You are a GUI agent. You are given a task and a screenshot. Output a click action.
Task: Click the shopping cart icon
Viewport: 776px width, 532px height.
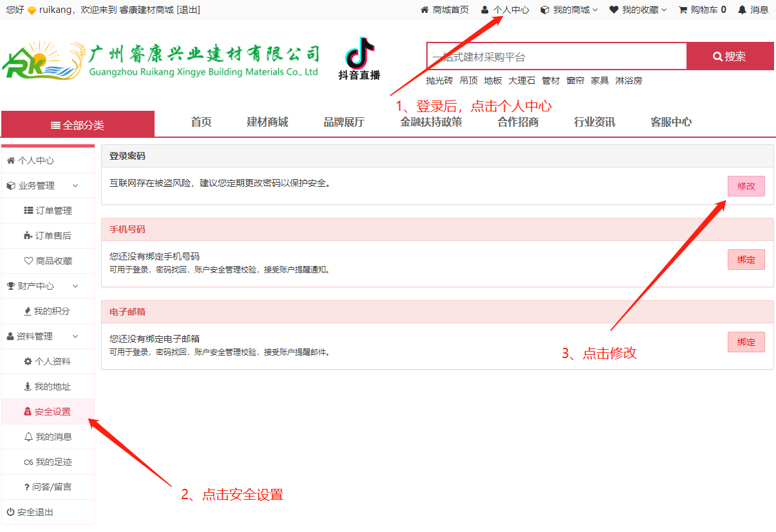point(683,10)
